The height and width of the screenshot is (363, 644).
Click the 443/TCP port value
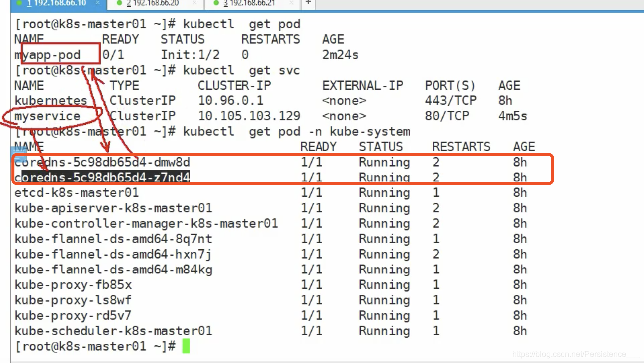[451, 101]
